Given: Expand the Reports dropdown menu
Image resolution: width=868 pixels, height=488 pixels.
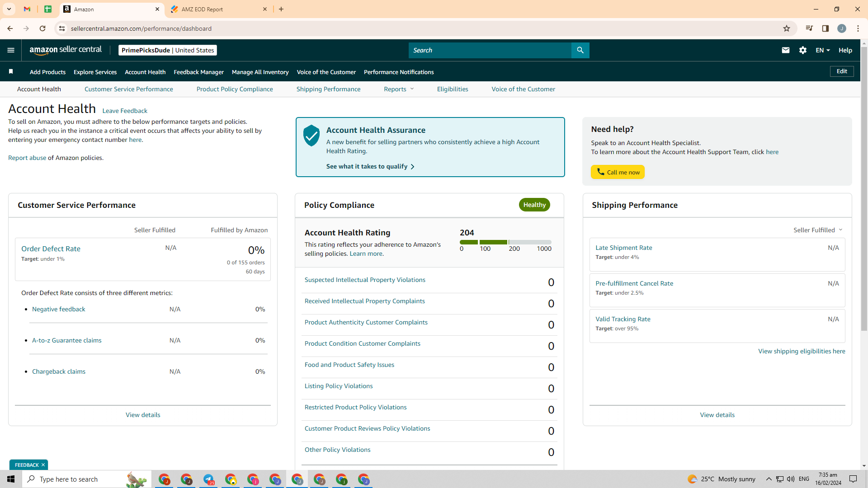Looking at the screenshot, I should pyautogui.click(x=399, y=89).
